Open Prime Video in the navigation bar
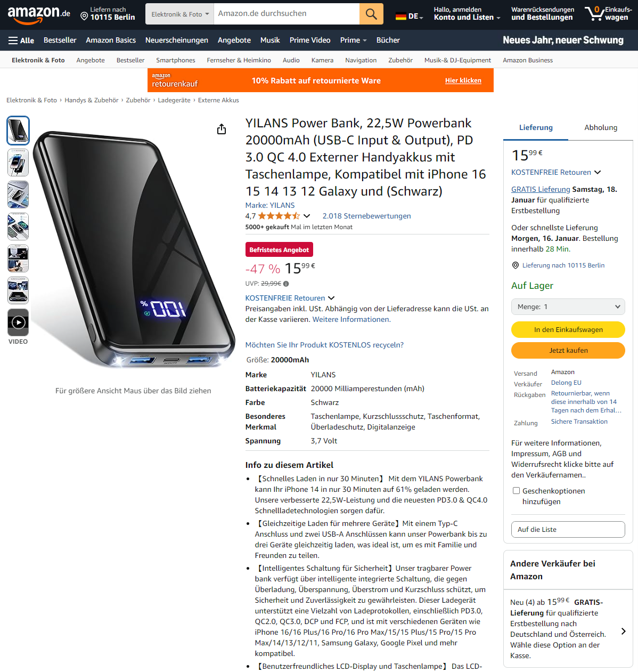 [x=310, y=41]
